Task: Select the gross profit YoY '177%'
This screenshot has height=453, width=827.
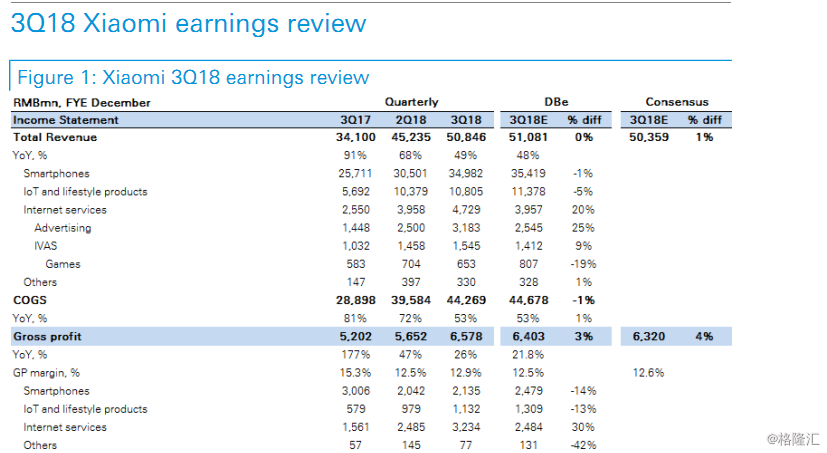Action: tap(355, 355)
